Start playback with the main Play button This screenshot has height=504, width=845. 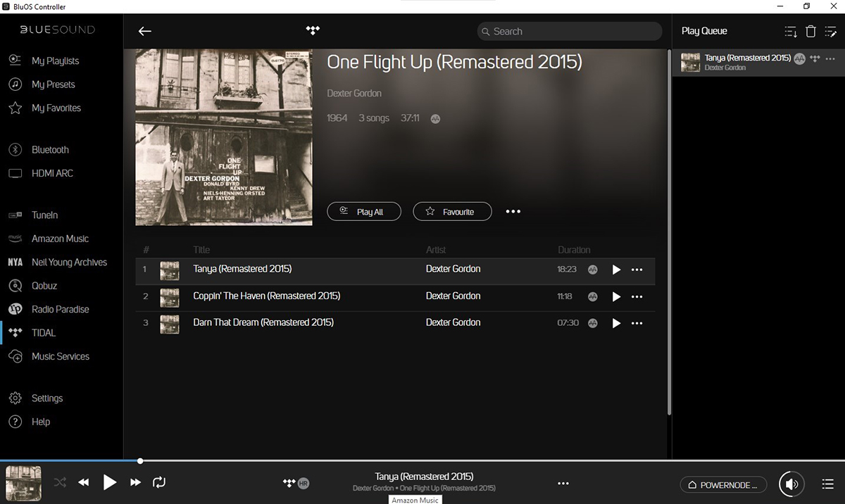109,482
